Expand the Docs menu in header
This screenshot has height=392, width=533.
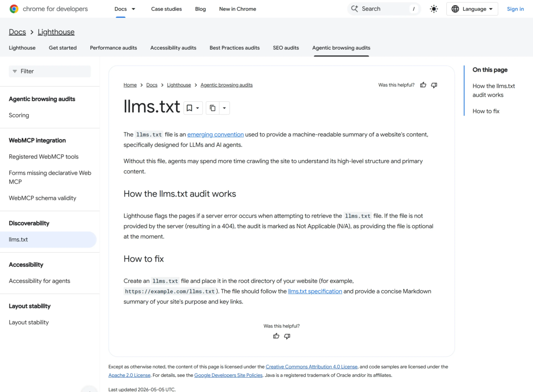click(125, 9)
